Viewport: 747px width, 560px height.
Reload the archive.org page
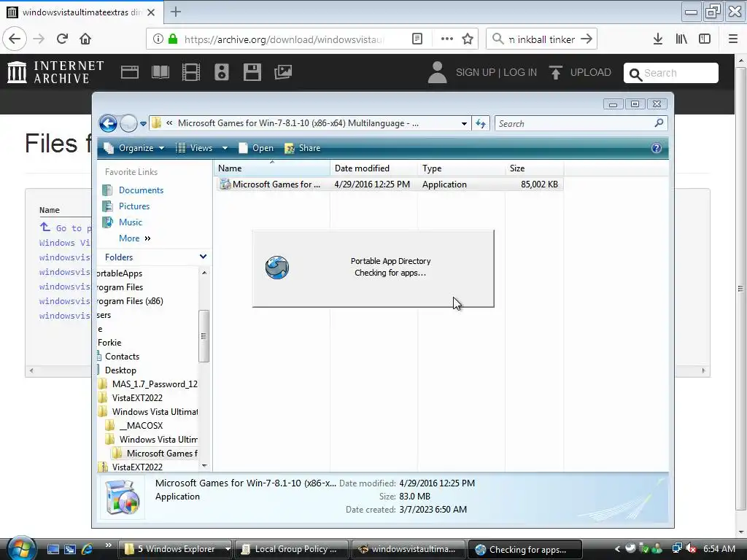pos(63,39)
